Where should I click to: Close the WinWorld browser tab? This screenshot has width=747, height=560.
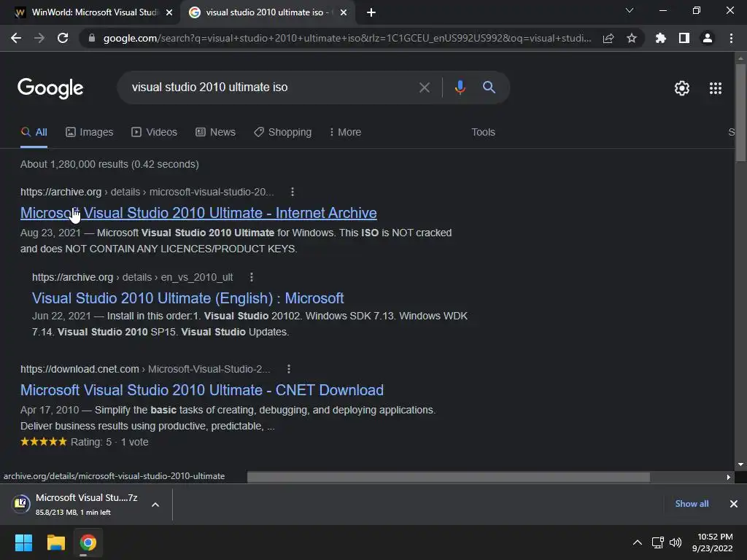pos(169,12)
